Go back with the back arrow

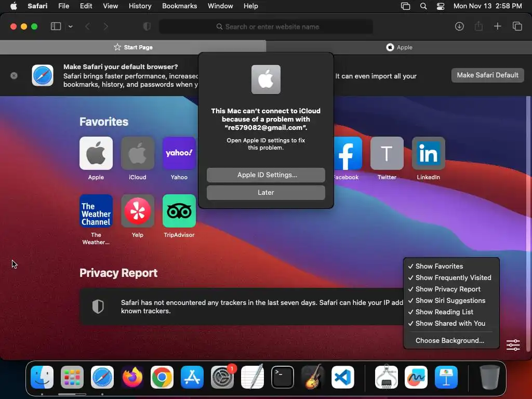pyautogui.click(x=87, y=26)
